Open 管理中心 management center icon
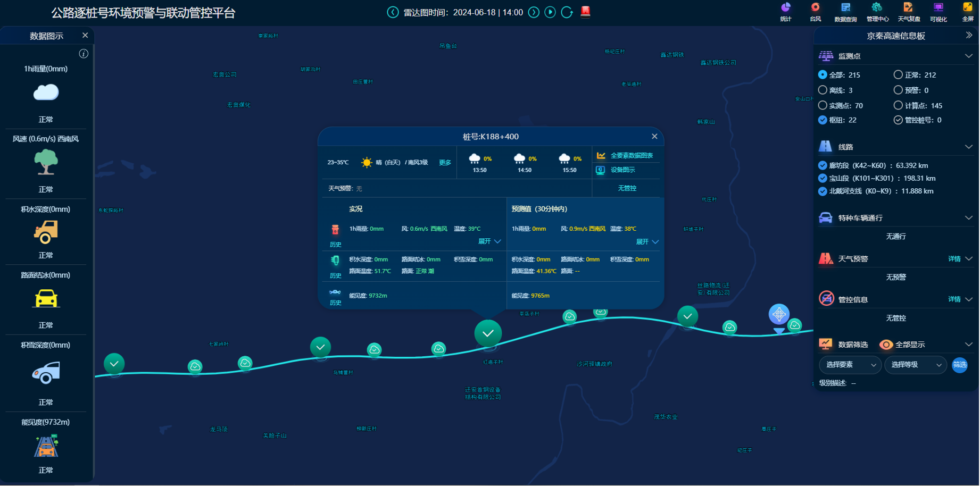This screenshot has width=980, height=486. pos(877,11)
